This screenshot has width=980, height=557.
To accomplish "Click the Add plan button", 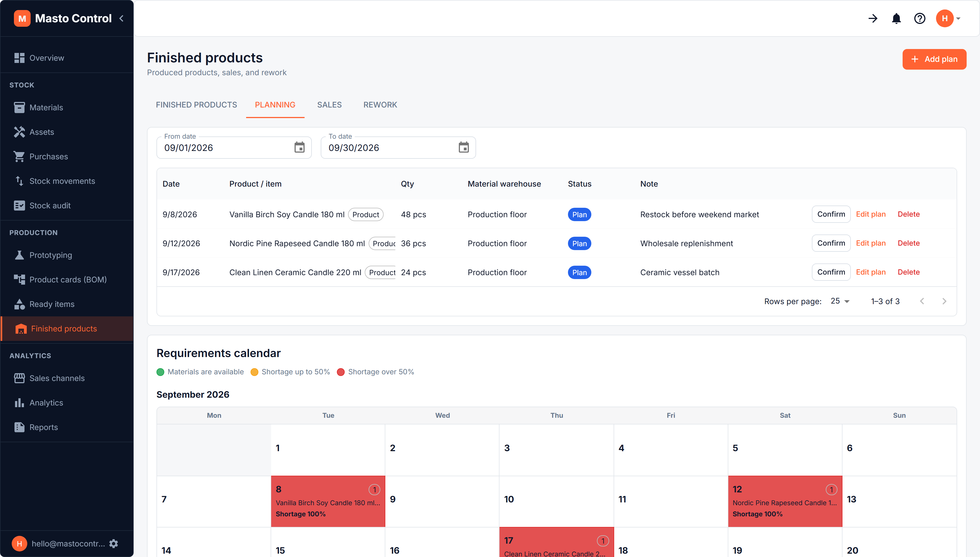I will tap(934, 59).
